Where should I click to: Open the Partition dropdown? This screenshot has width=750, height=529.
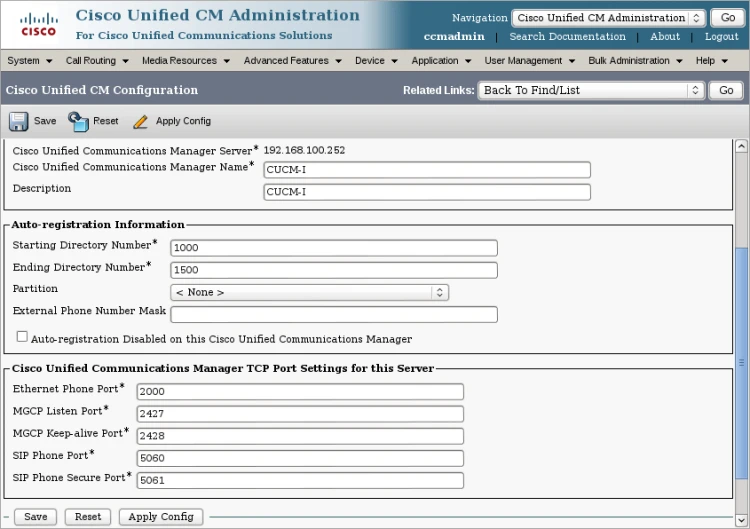pos(309,292)
